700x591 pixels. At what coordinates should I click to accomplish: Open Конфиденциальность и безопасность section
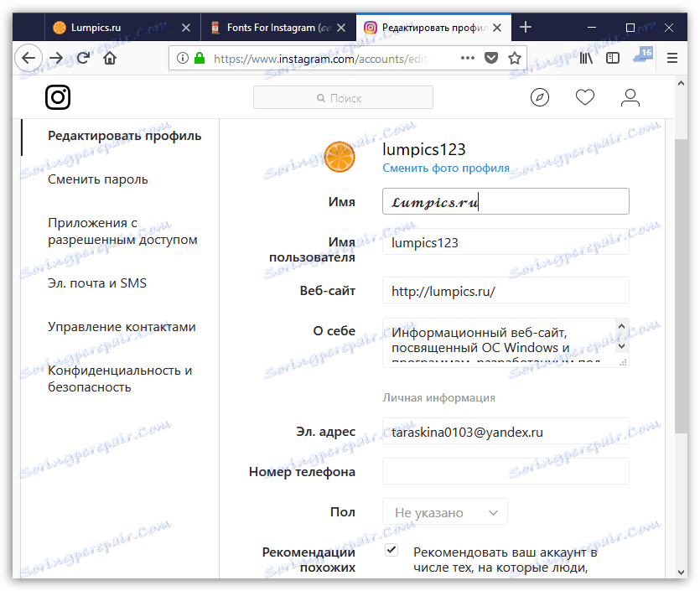120,379
